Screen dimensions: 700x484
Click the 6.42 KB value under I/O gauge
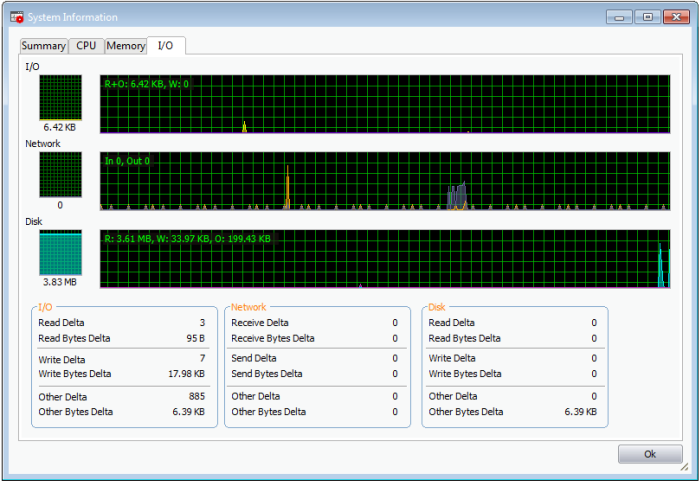pos(60,127)
